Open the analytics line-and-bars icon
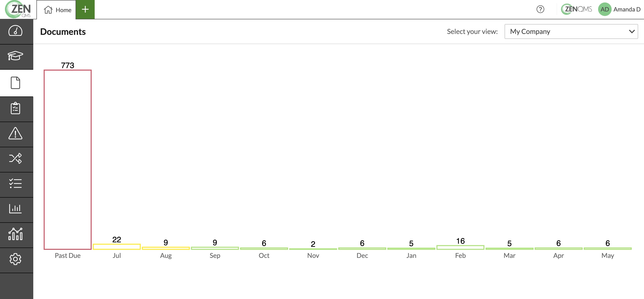Screen dimensions: 644x299 point(16,234)
